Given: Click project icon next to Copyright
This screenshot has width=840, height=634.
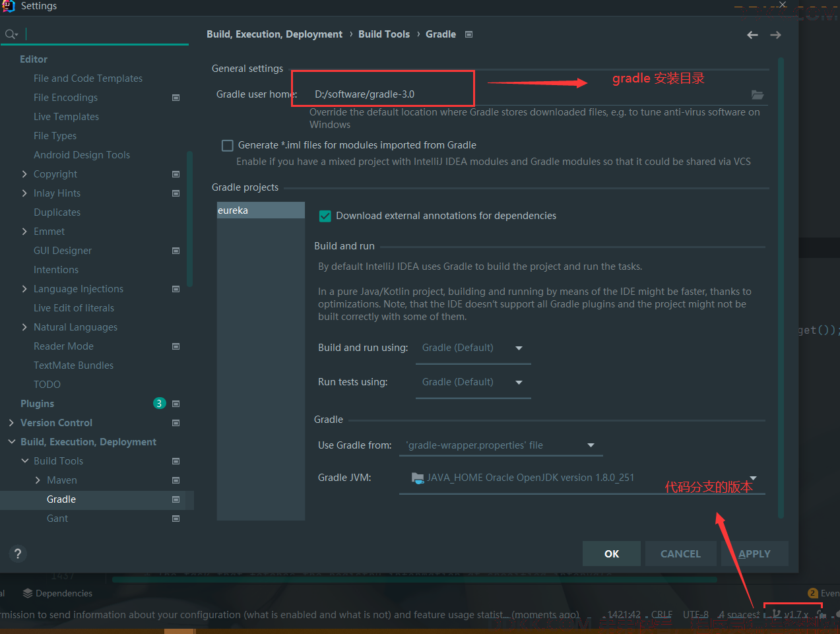Looking at the screenshot, I should coord(176,174).
